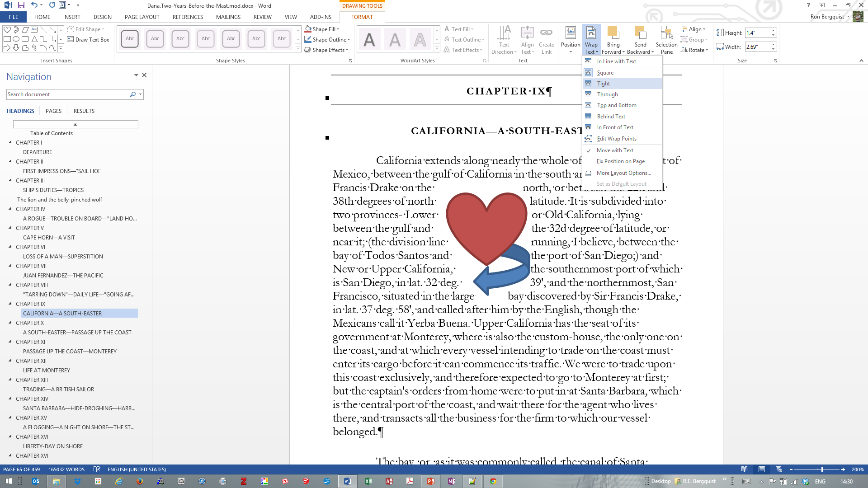868x488 pixels.
Task: Click the large black WordArt style A
Action: [x=369, y=40]
